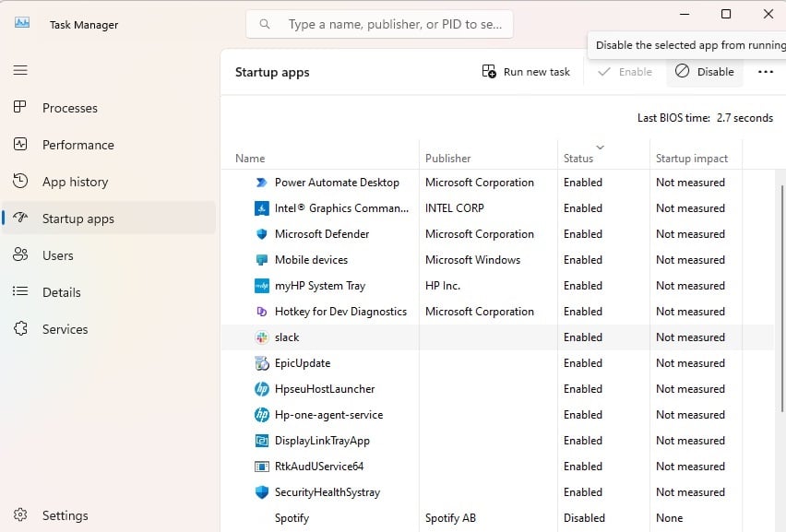Select RtkAudUService64 row name
Image resolution: width=786 pixels, height=532 pixels.
click(319, 467)
